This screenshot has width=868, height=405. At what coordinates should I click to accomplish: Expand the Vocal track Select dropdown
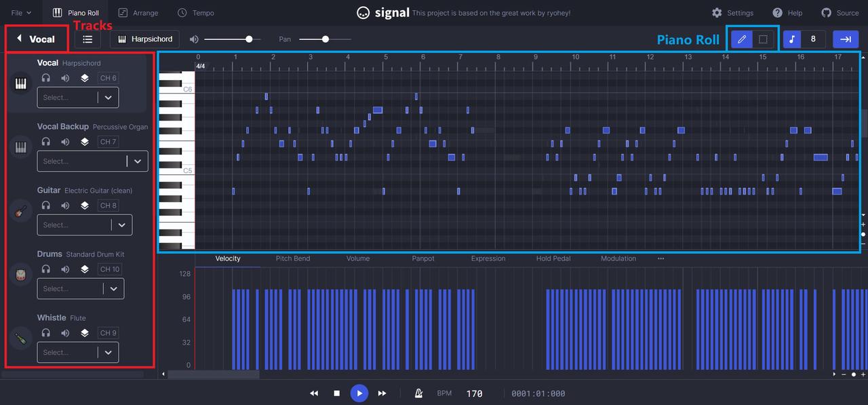coord(78,98)
